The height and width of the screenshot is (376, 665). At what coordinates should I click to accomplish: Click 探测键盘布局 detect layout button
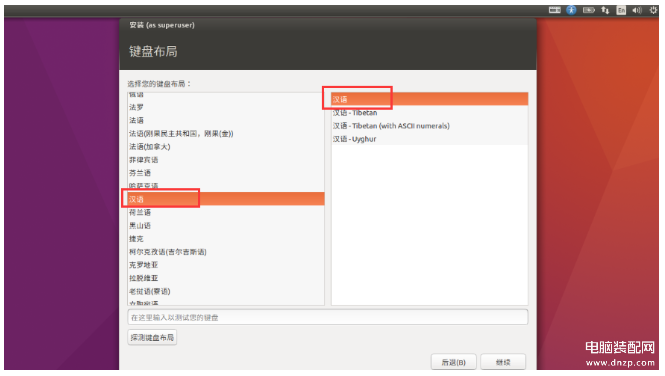click(152, 337)
